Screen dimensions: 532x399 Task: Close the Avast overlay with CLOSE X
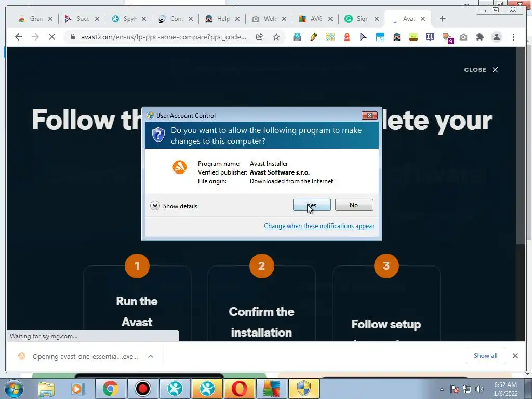point(481,70)
